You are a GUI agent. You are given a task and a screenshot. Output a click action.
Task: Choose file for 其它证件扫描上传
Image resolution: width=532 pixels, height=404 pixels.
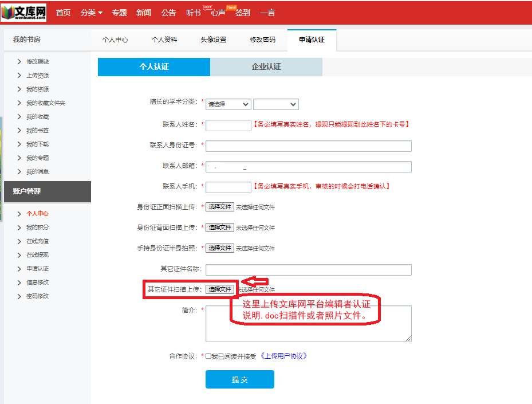pyautogui.click(x=220, y=289)
